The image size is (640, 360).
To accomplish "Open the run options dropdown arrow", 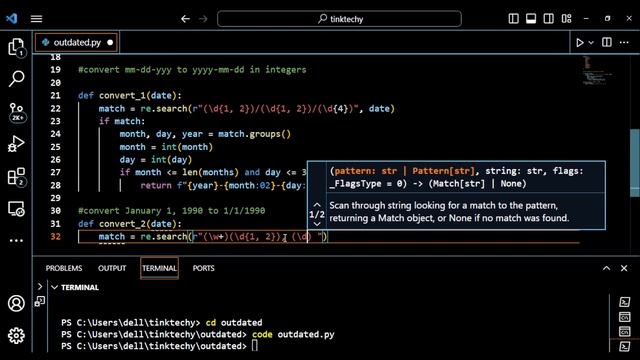I will pyautogui.click(x=591, y=42).
